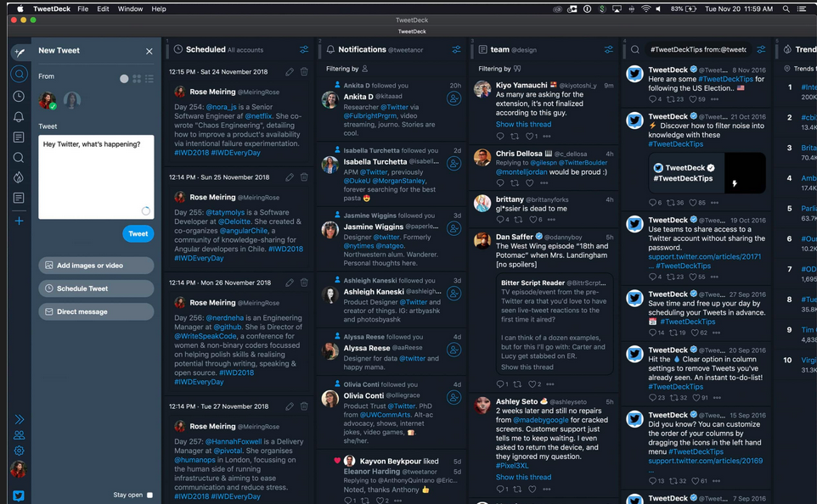
Task: Expand sidebar with double chevron icon
Action: pyautogui.click(x=20, y=419)
